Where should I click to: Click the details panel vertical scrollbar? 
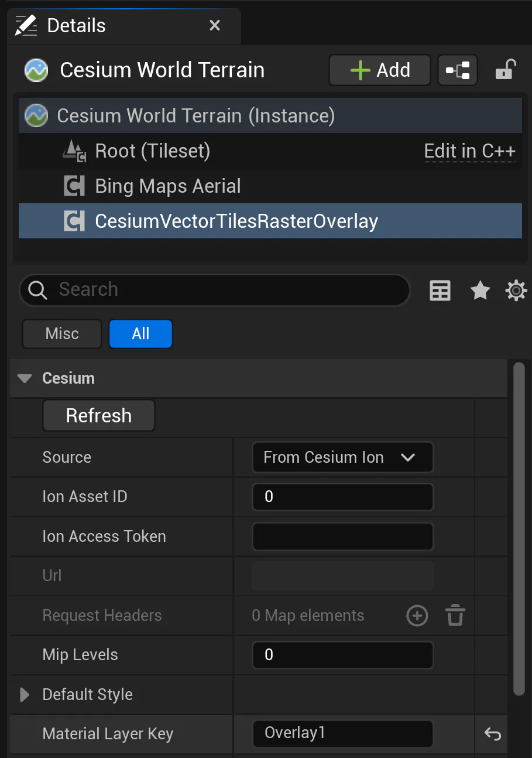click(519, 528)
